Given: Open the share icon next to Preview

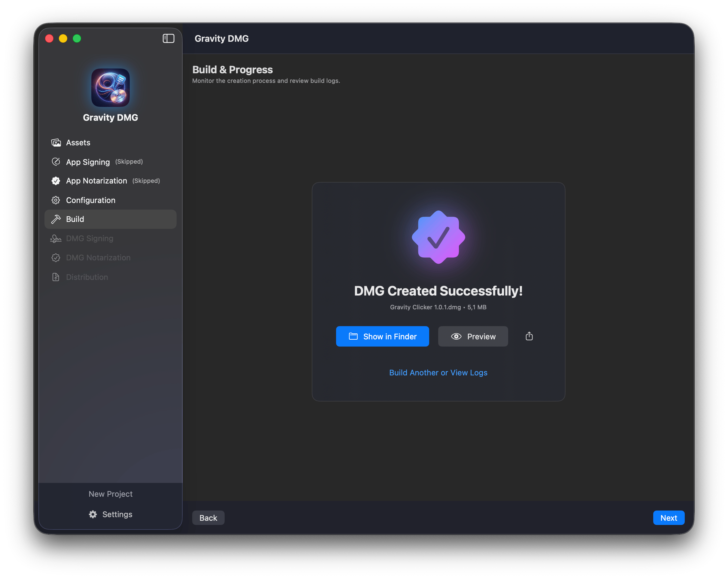Looking at the screenshot, I should click(x=529, y=336).
